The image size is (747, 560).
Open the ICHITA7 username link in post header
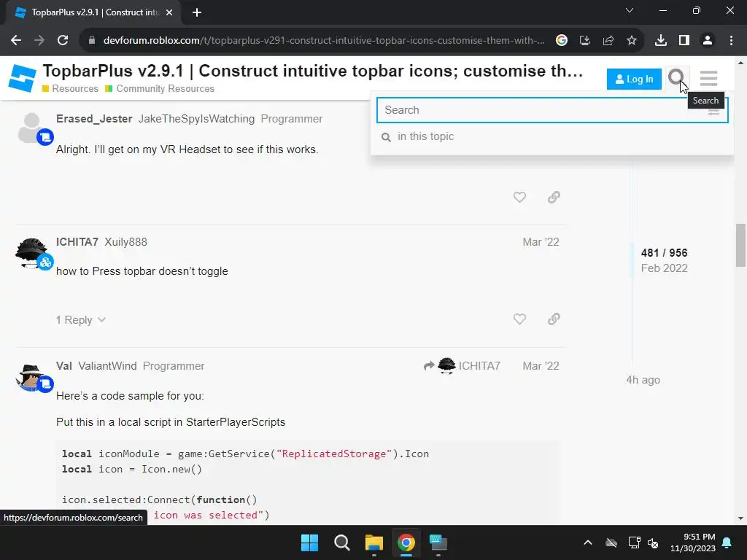[77, 242]
